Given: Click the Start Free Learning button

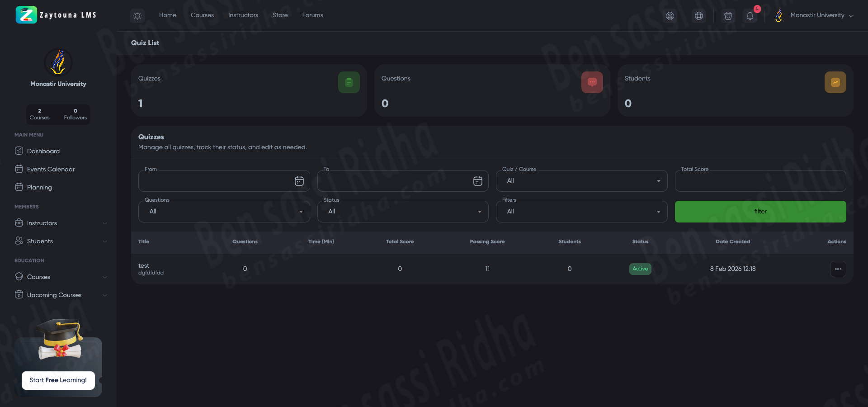Looking at the screenshot, I should [x=58, y=380].
